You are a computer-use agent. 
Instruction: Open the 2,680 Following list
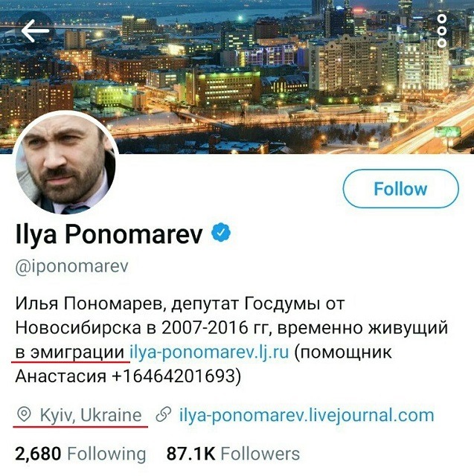point(80,454)
